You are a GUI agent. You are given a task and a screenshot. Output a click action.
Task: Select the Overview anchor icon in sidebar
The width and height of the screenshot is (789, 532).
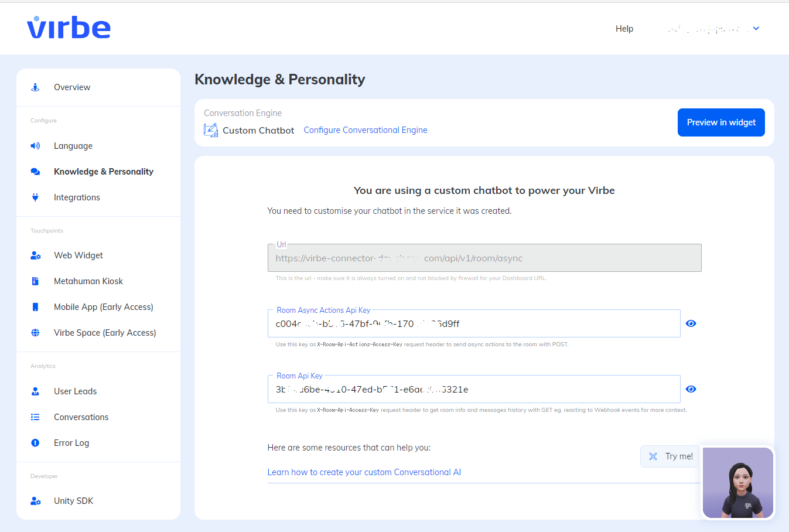tap(35, 87)
